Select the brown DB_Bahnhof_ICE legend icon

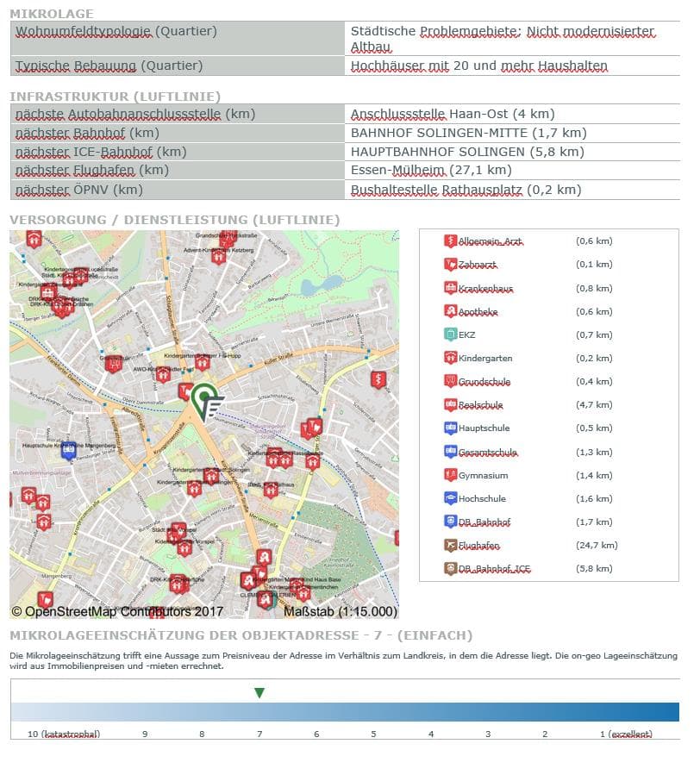pos(450,568)
